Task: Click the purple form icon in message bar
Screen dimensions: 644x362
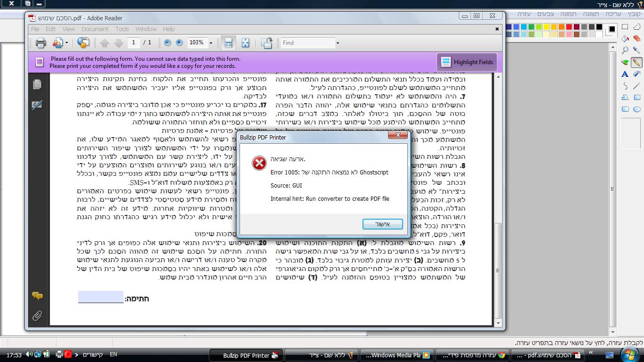Action: (40, 62)
